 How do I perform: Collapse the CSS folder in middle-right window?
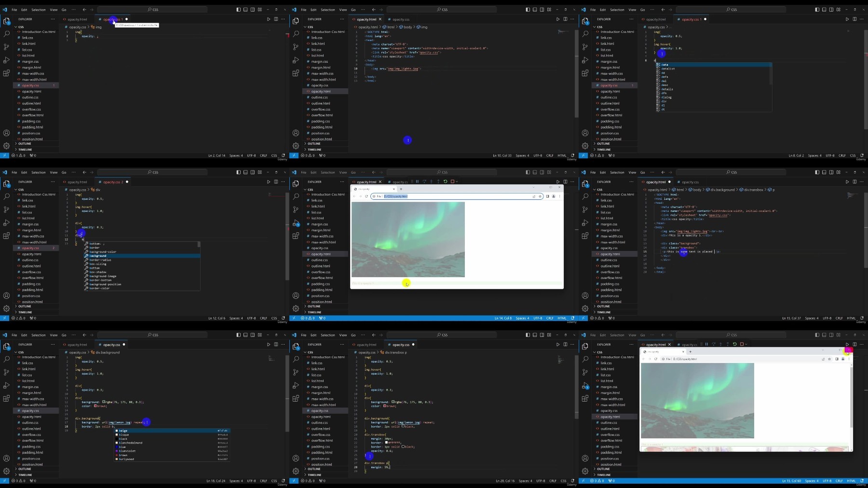tap(615, 190)
